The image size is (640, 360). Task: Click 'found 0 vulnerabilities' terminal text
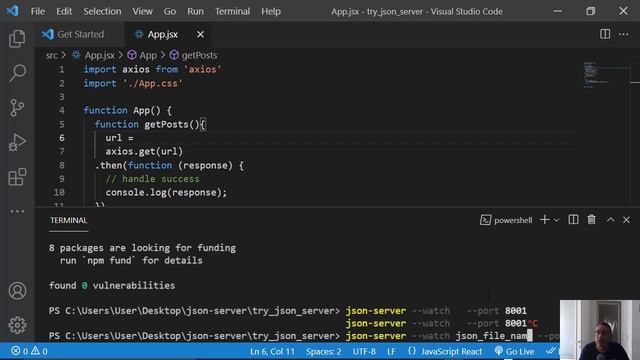tap(112, 285)
